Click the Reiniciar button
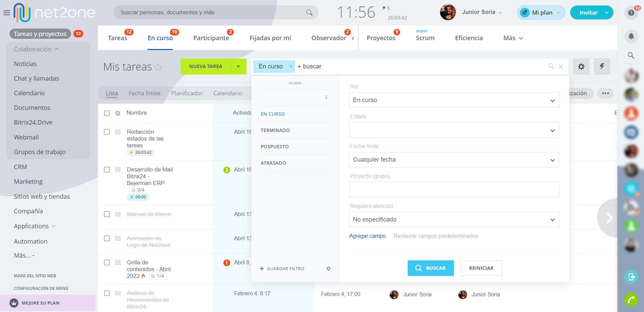This screenshot has width=644, height=312. coord(481,268)
